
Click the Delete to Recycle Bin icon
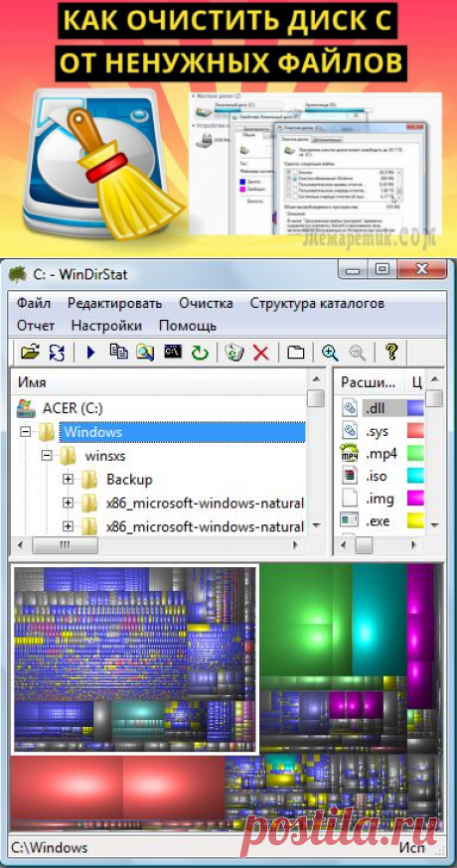pyautogui.click(x=233, y=352)
